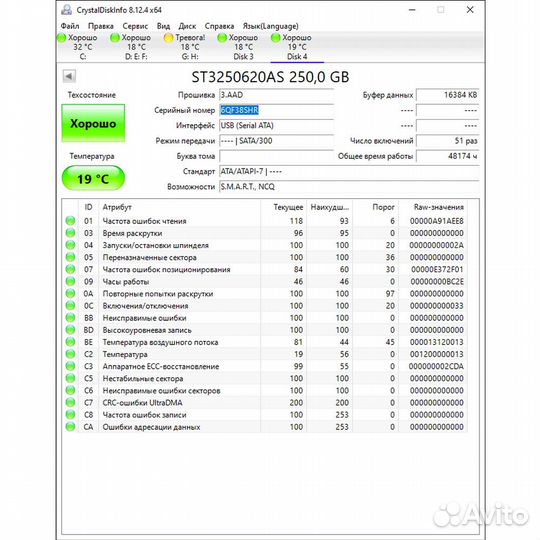Click status circle for attribute 0C row
This screenshot has width=540, height=540.
click(x=70, y=305)
